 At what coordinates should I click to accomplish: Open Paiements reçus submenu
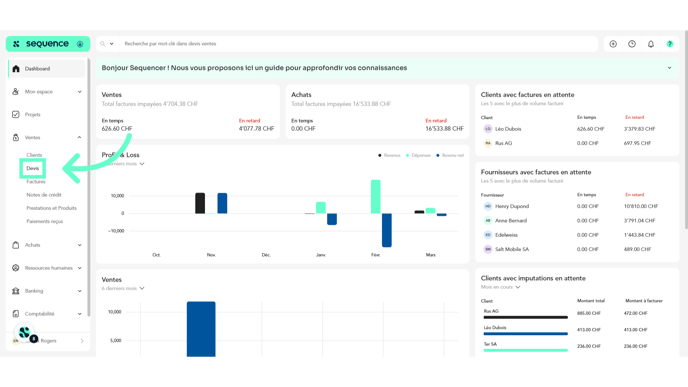pos(45,221)
